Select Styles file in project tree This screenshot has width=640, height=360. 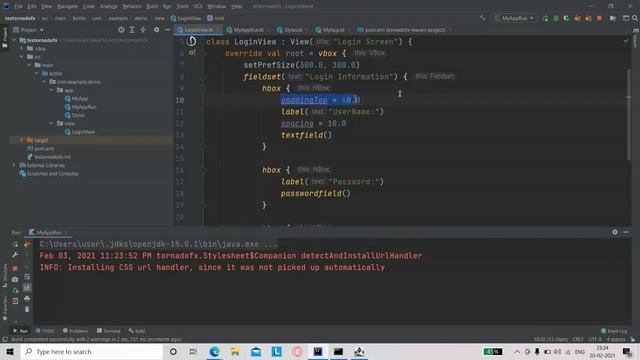(x=75, y=115)
